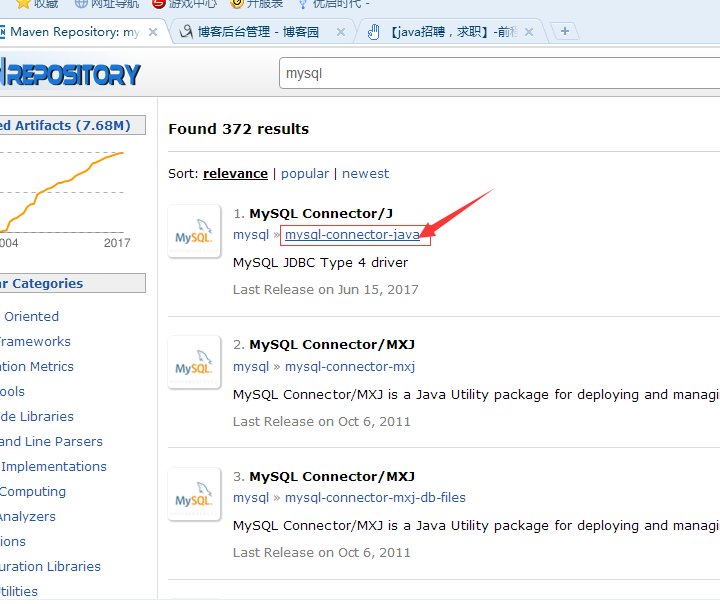The height and width of the screenshot is (604, 720).
Task: Open a new browser tab
Action: coord(565,31)
